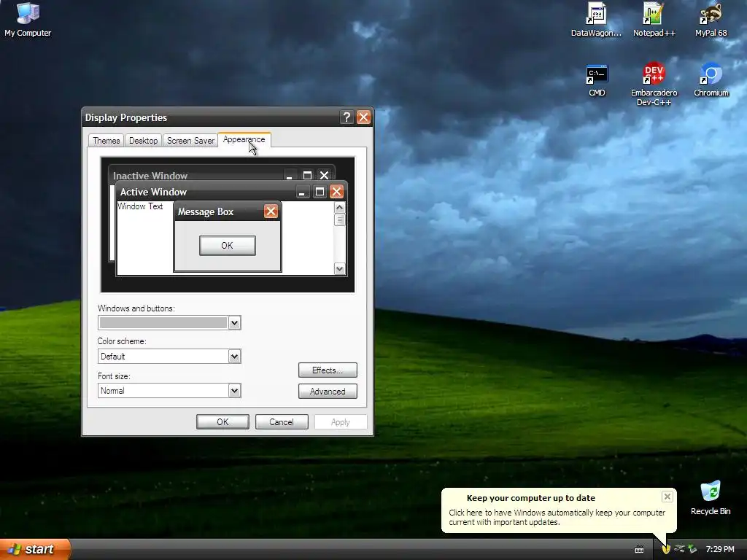Launch the Chromium desktop shortcut

711,80
